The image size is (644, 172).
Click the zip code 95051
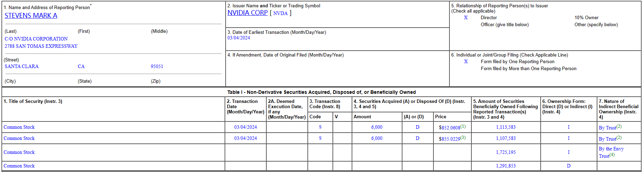point(157,67)
